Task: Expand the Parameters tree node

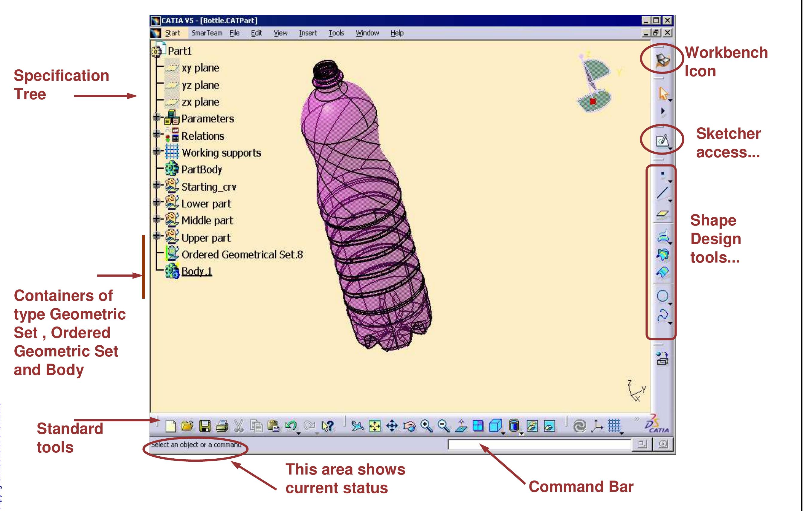Action: pyautogui.click(x=156, y=118)
